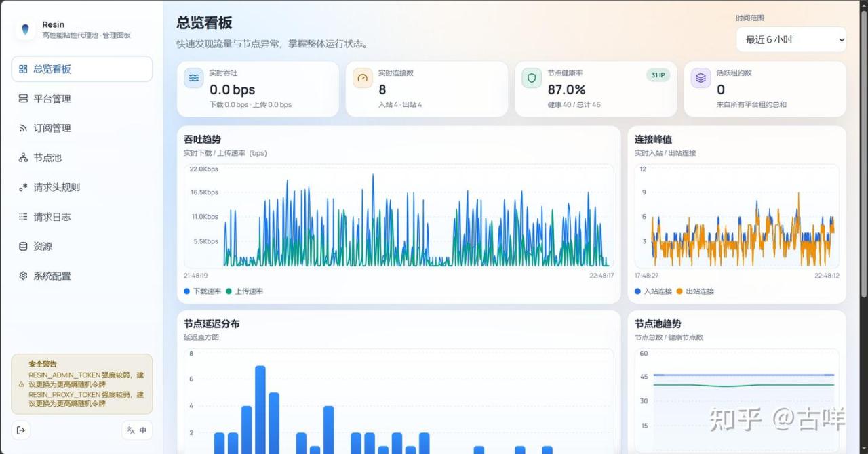Viewport: 868px width, 454px height.
Task: Click the connections gauge icon
Action: (363, 78)
